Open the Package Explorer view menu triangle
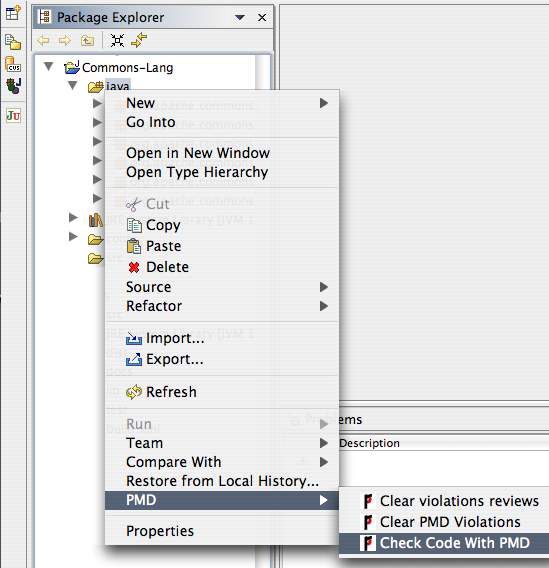Viewport: 549px width, 568px height. tap(240, 17)
